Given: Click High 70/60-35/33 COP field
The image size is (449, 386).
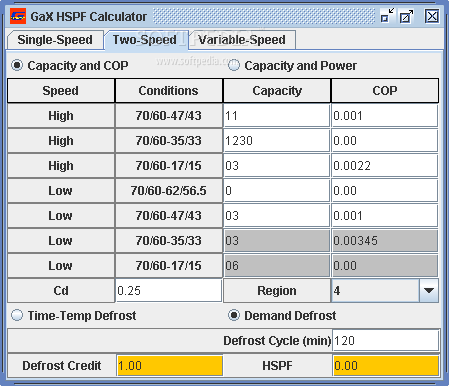Looking at the screenshot, I should click(385, 141).
